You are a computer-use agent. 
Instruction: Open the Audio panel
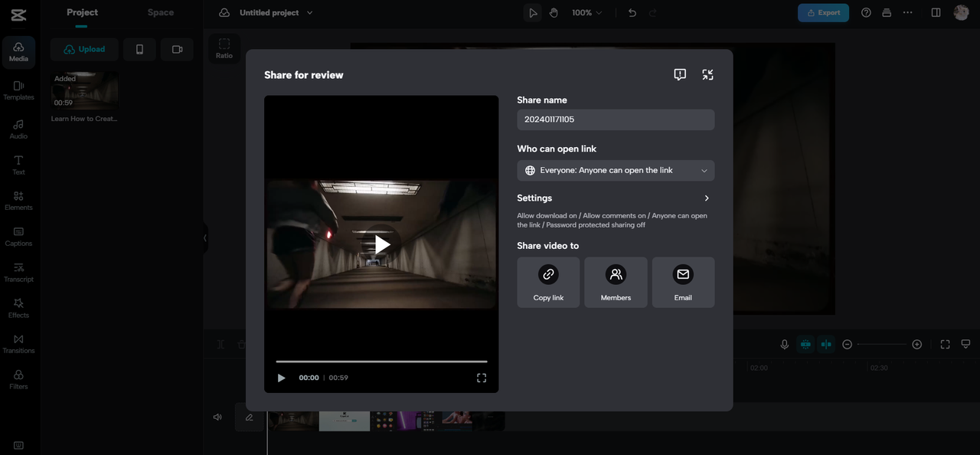(x=18, y=129)
